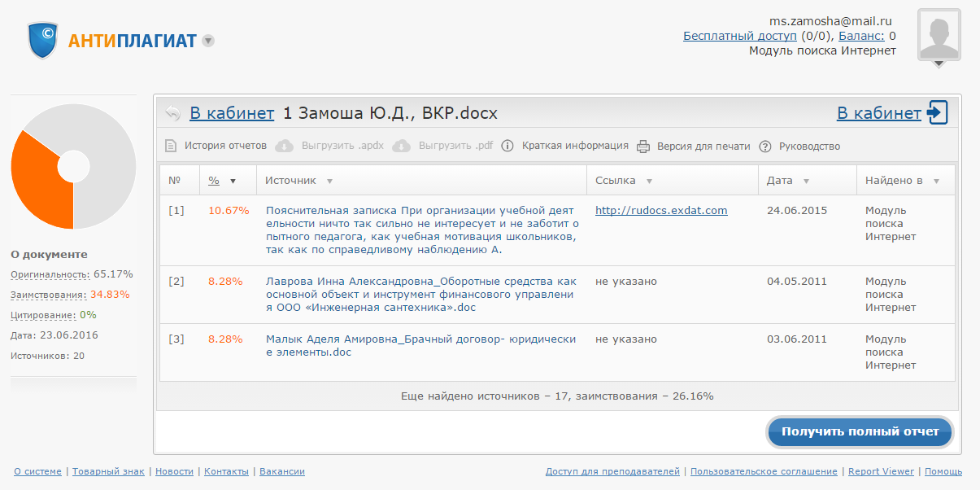Screen dimensions: 980x490
Task: Open Report Viewer footer link
Action: click(881, 471)
